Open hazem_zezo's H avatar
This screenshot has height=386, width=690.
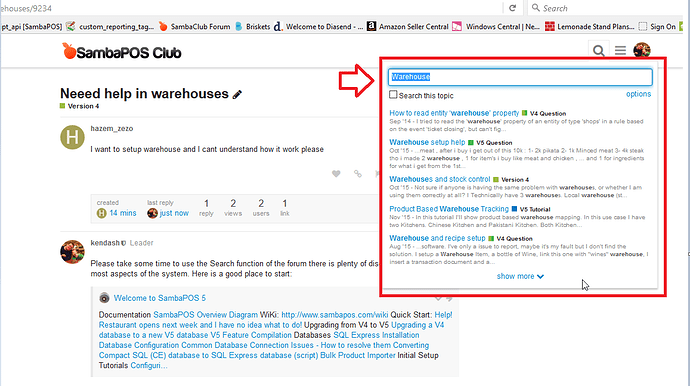pyautogui.click(x=72, y=137)
